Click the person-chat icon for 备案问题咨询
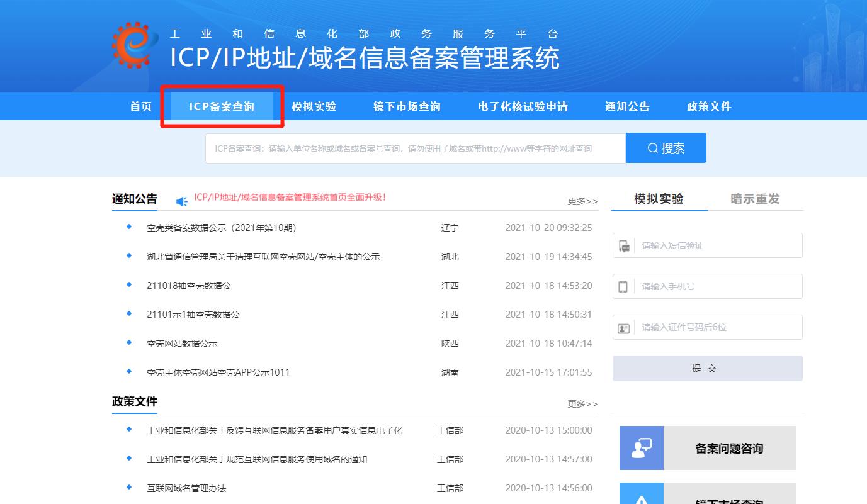The height and width of the screenshot is (504, 867). tap(642, 447)
